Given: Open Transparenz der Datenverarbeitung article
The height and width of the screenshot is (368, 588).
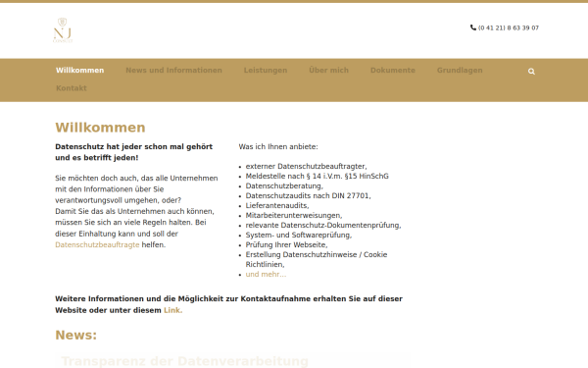Looking at the screenshot, I should click(185, 361).
